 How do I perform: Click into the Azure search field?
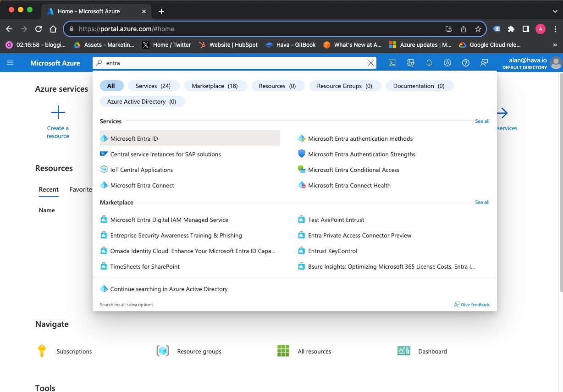[234, 63]
